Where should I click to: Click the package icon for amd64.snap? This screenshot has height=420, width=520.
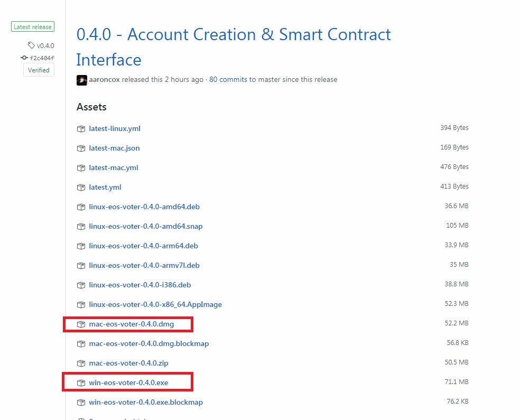coord(81,227)
